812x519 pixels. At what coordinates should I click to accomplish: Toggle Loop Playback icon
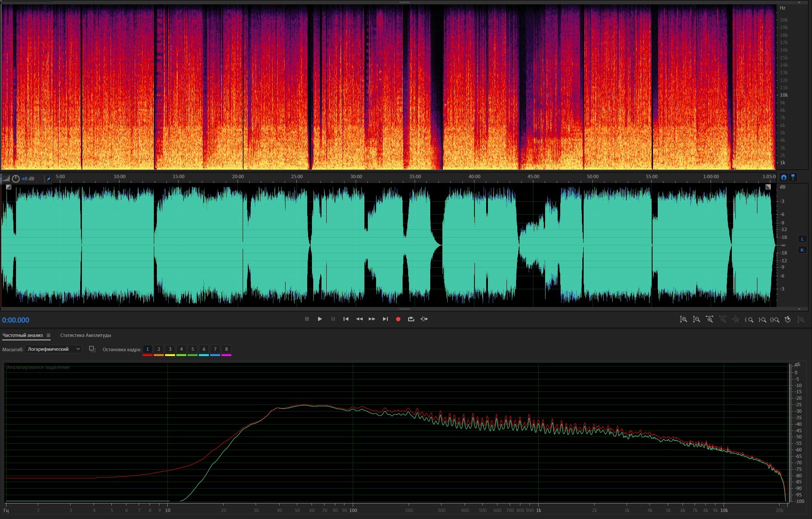(411, 319)
